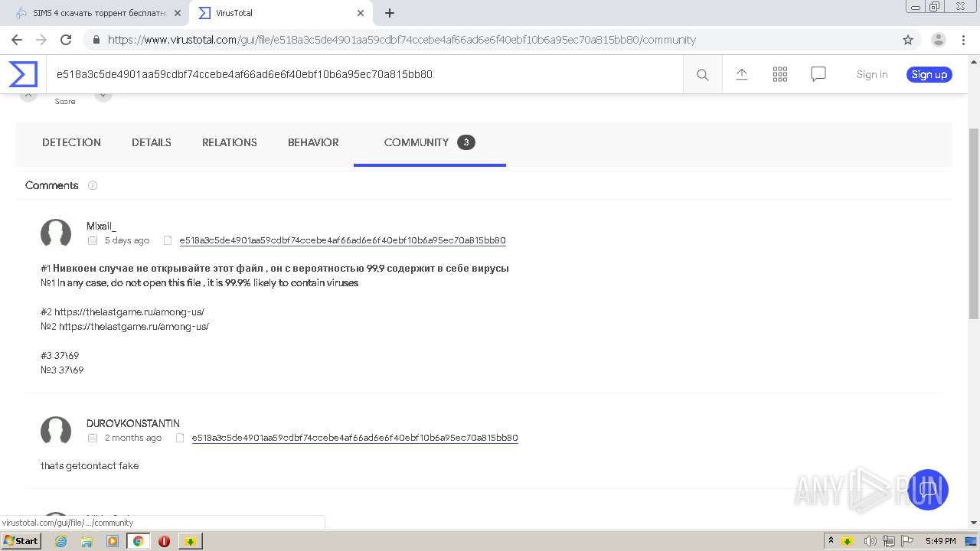
Task: Open the apps grid icon
Action: tap(779, 74)
